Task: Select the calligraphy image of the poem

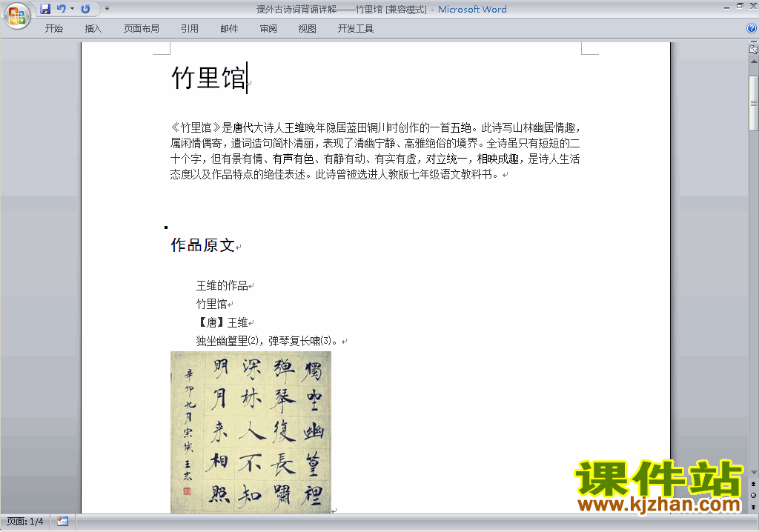Action: click(251, 432)
